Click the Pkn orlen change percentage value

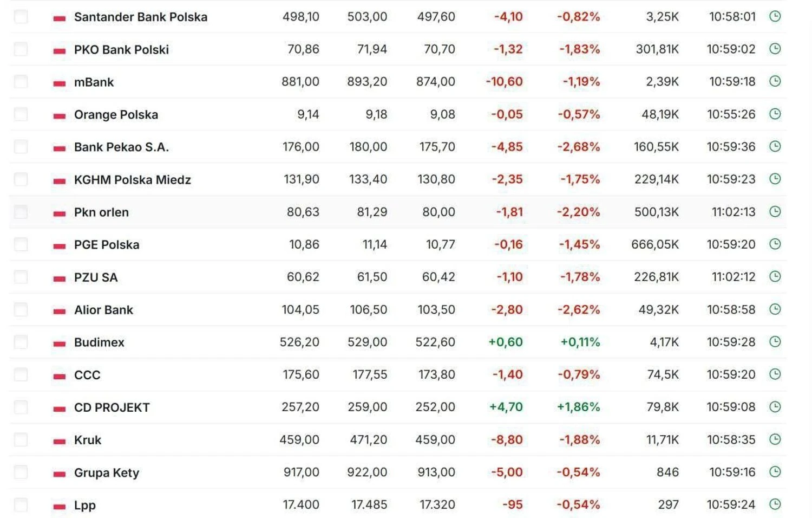(578, 212)
